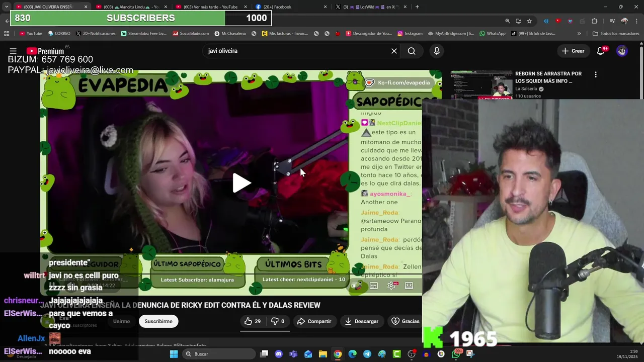Screen dimensions: 644x362
Task: Open more options for Reborn video
Action: coord(596,74)
